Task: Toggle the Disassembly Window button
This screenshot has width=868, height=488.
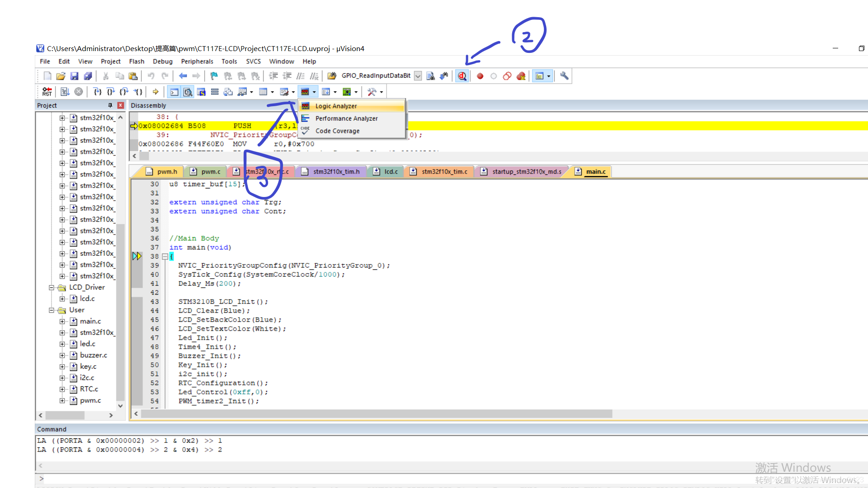Action: tap(188, 92)
